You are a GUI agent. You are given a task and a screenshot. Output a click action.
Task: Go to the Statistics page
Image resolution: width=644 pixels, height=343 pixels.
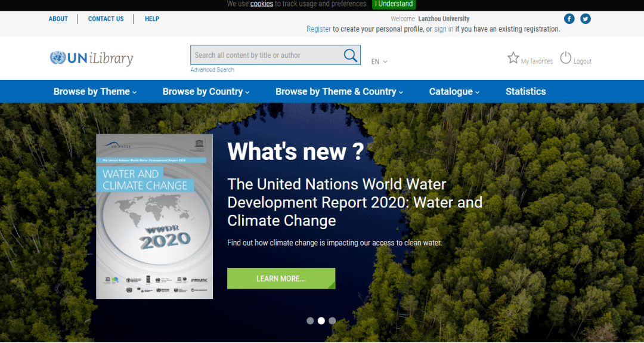(525, 92)
